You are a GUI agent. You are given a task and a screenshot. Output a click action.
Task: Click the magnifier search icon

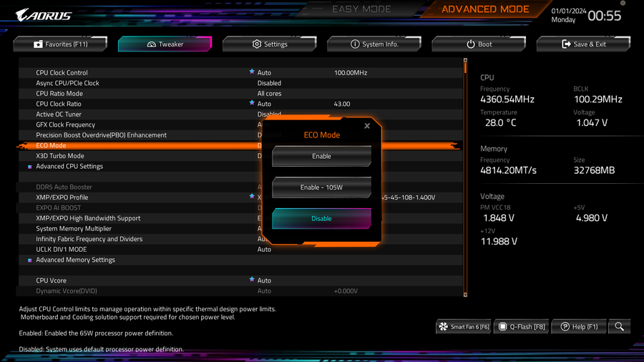[x=620, y=327]
